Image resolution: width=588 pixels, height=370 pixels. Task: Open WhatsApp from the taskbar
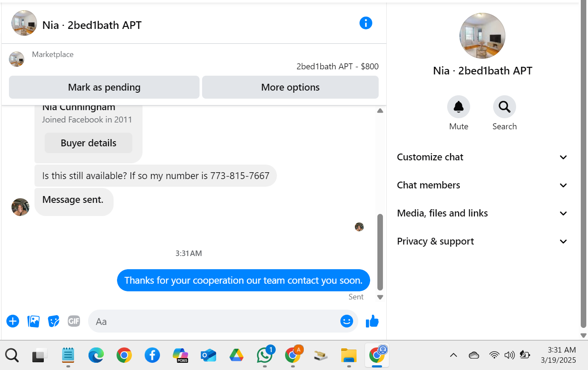[265, 355]
